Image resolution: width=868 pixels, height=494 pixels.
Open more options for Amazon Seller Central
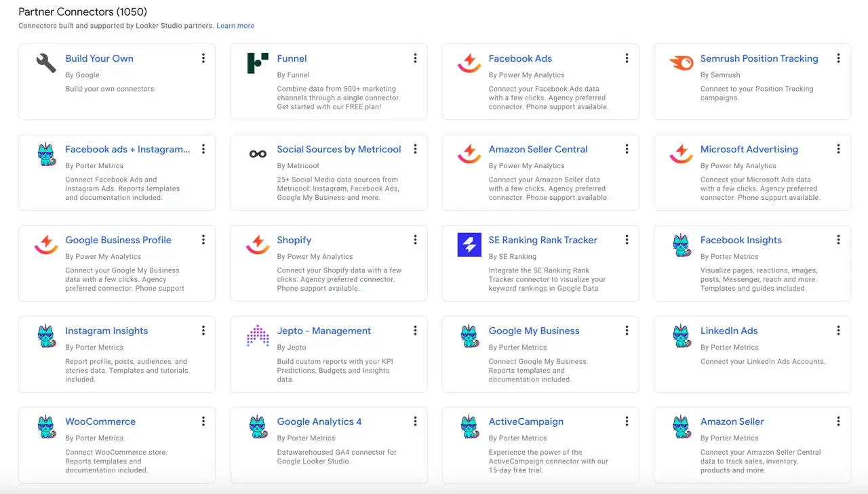627,149
